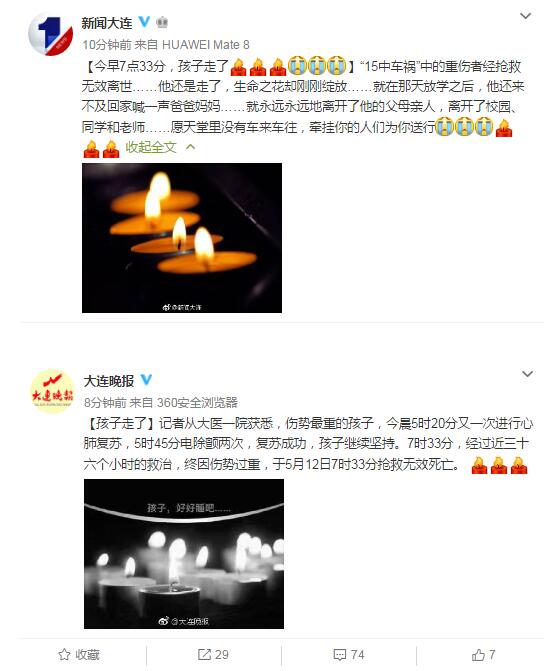Open HUAWEI Mate 8 source link
Screen dimensions: 550x671
205,45
